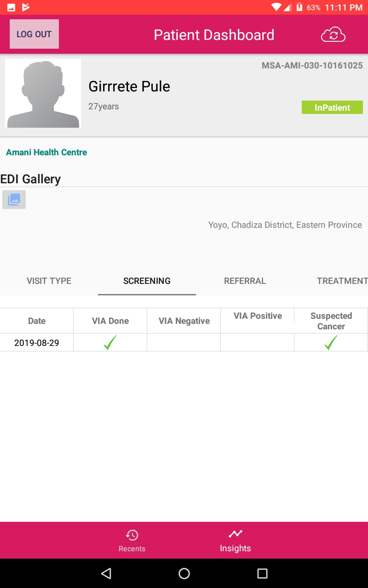368x588 pixels.
Task: Tap Android recent apps square icon
Action: (x=262, y=573)
